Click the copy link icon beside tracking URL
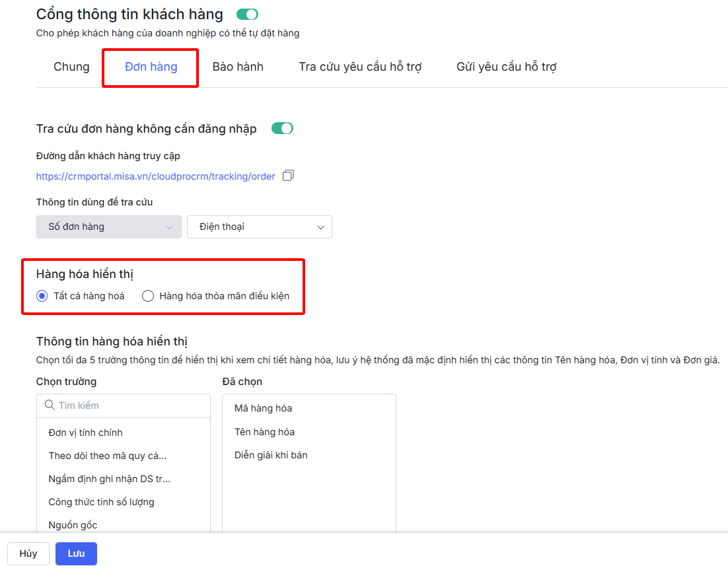This screenshot has width=728, height=568. (x=287, y=176)
